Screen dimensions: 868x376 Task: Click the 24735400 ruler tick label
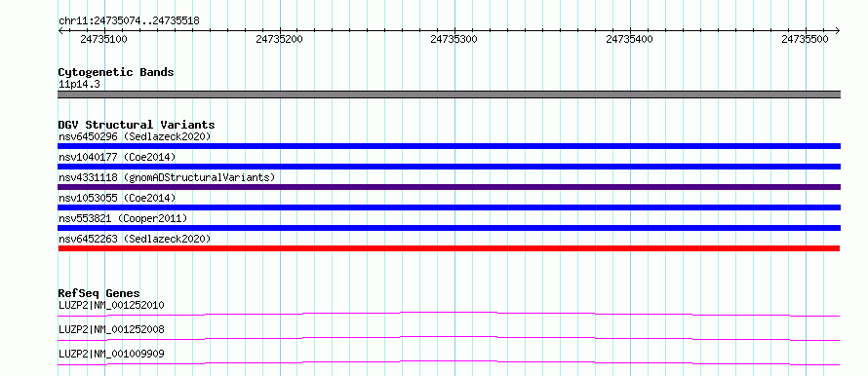tap(629, 39)
